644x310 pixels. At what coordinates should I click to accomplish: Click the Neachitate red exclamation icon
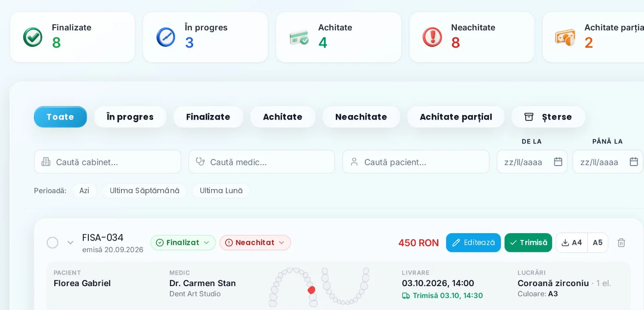(x=432, y=37)
